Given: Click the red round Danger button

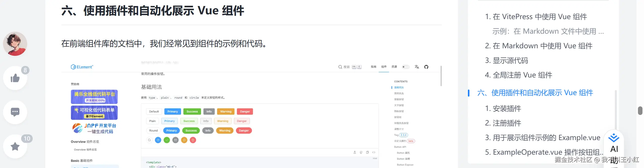Looking at the screenshot, I should click(244, 131).
